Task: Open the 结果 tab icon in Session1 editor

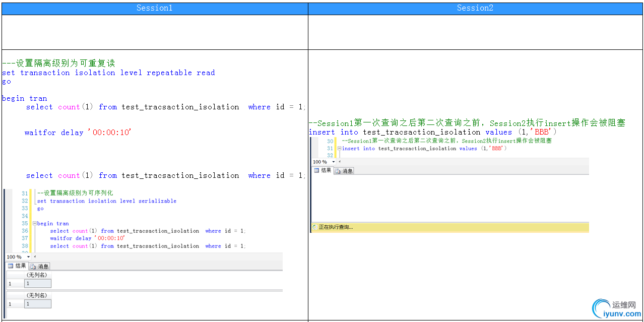Action: click(x=11, y=266)
